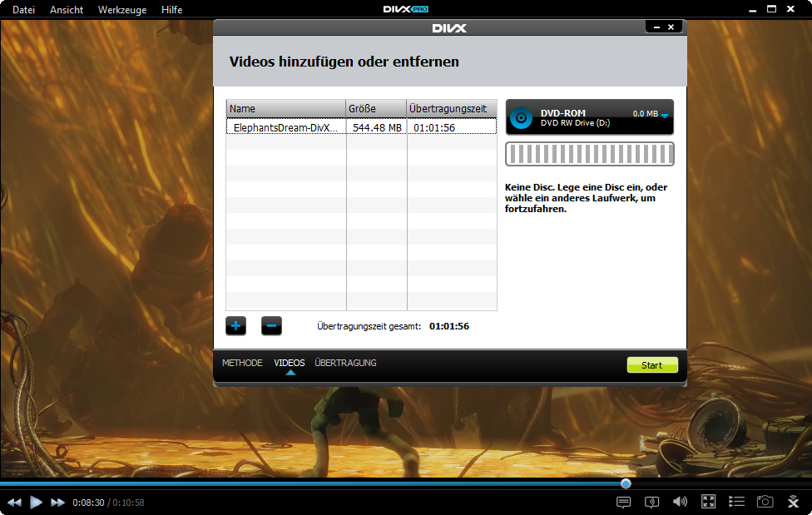
Task: Click the rewind playback button
Action: (x=14, y=502)
